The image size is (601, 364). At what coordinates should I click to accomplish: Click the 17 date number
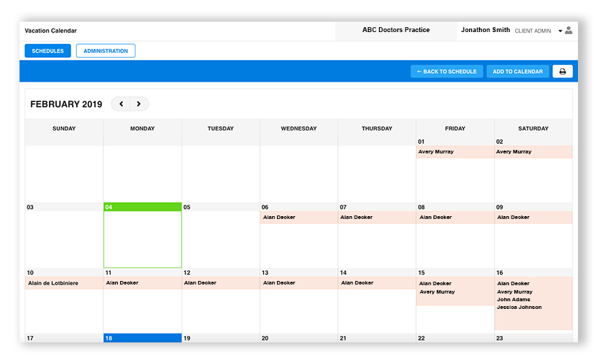click(x=30, y=338)
